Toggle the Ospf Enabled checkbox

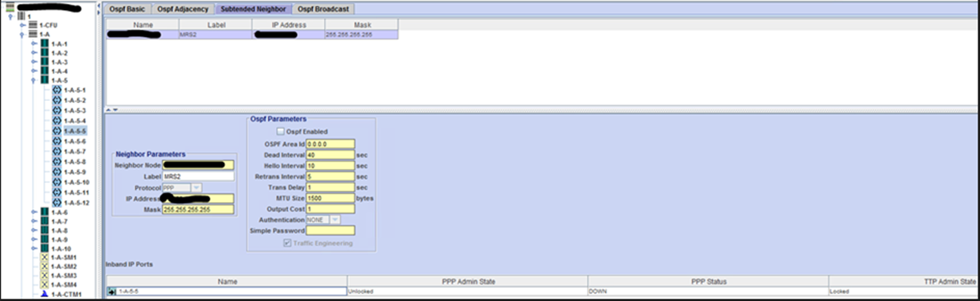point(281,132)
